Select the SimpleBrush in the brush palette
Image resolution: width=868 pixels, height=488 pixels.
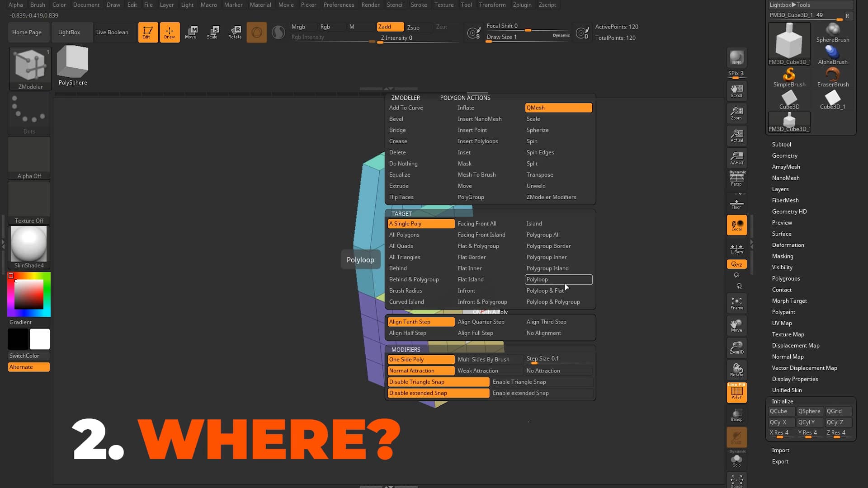click(x=789, y=77)
